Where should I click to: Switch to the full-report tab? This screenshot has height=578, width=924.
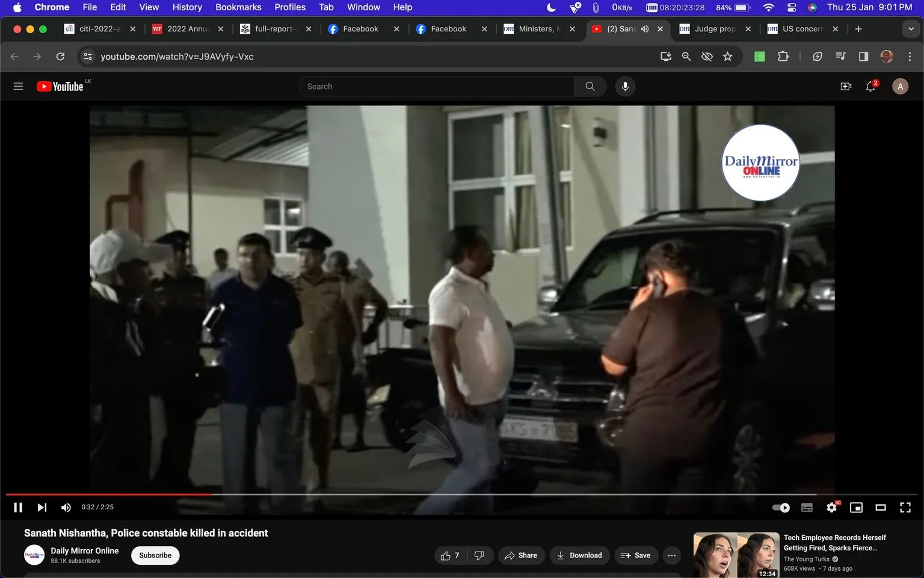274,28
